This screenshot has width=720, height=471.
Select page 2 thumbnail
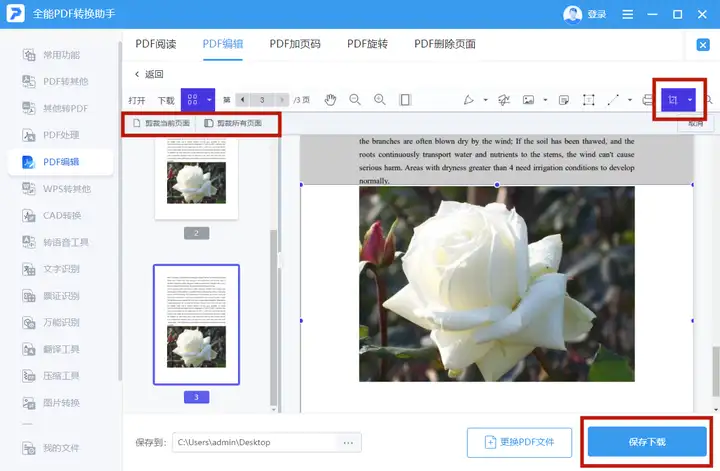click(197, 179)
